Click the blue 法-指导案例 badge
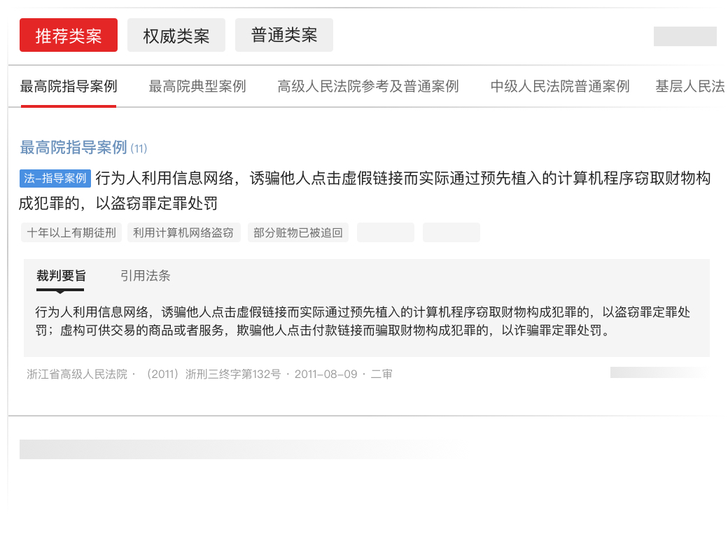 point(55,178)
